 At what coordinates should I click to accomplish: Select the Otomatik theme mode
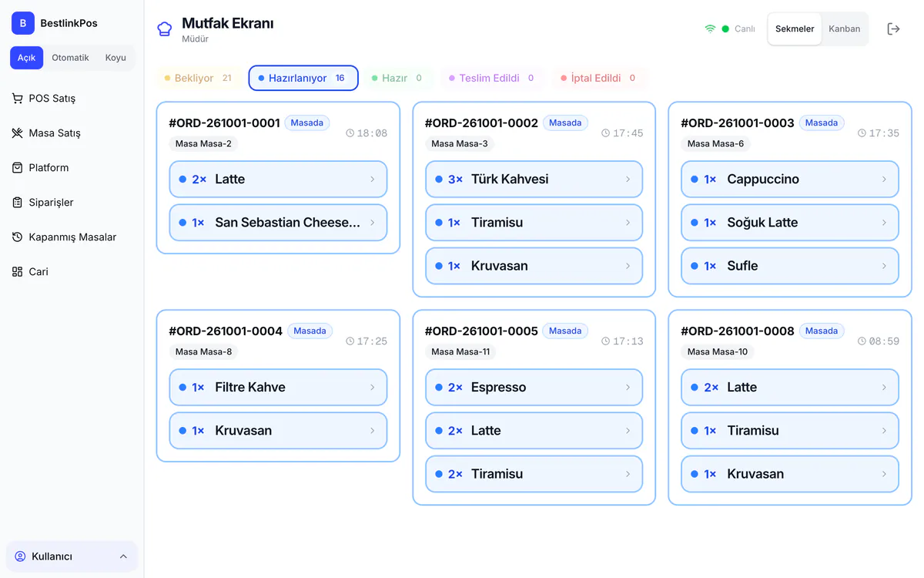click(70, 58)
